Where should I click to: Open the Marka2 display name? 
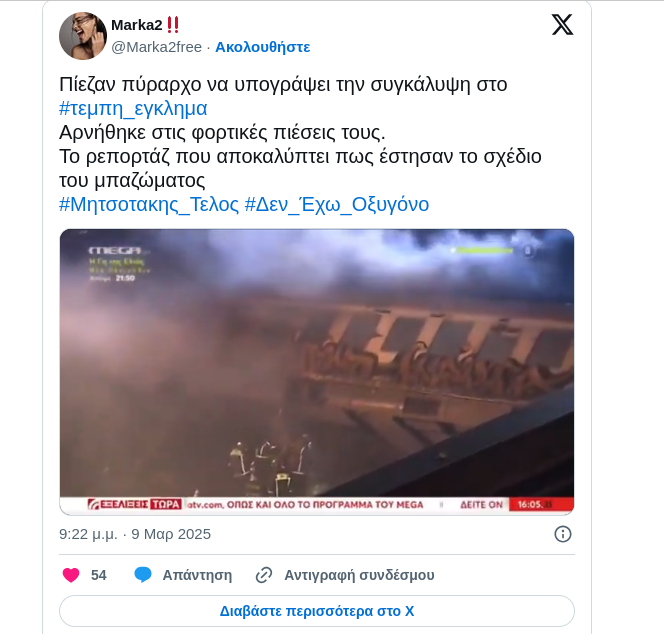point(136,25)
